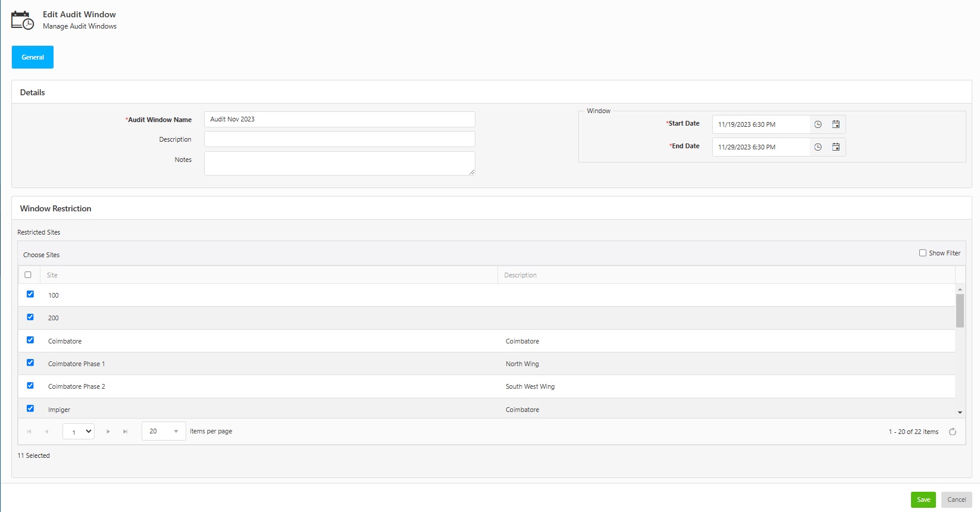
Task: Uncheck the Coimbatore Phase 1 site
Action: 30,363
